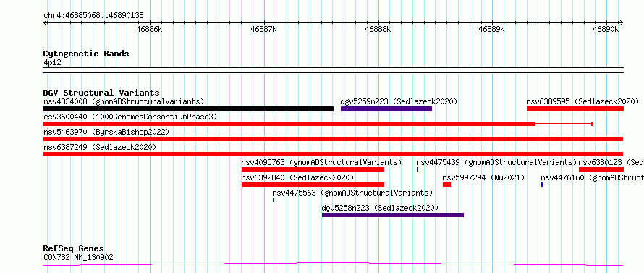Click the 4p12 band label
The height and width of the screenshot is (273, 644).
click(52, 63)
